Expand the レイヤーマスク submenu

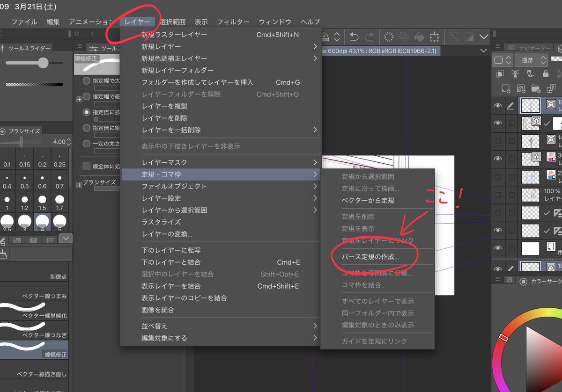point(315,162)
